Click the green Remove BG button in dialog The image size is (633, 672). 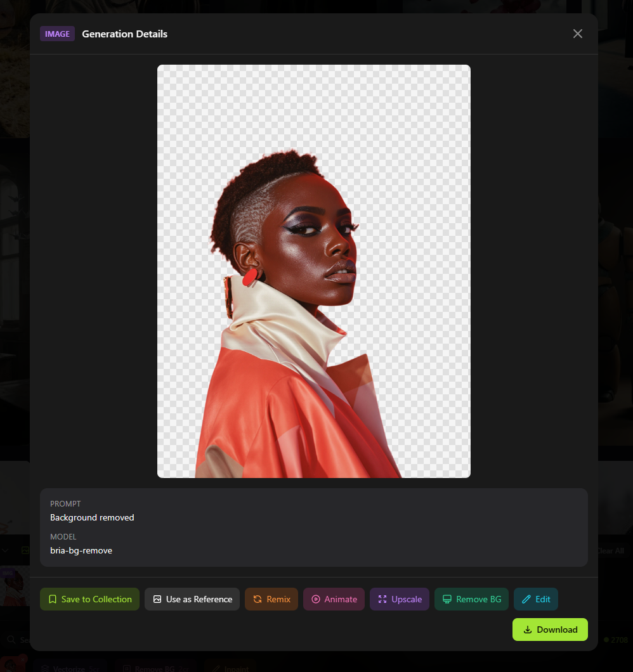[x=471, y=599]
